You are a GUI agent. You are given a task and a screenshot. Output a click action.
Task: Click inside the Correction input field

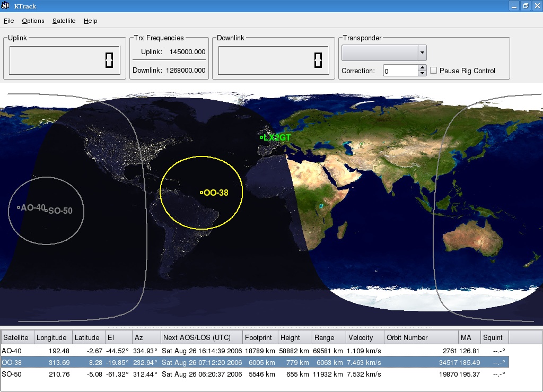tap(400, 71)
